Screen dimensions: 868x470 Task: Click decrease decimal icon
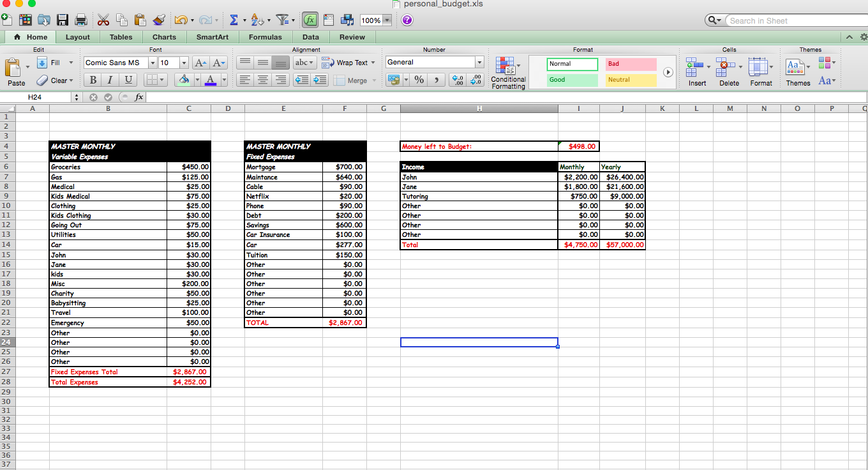click(475, 80)
